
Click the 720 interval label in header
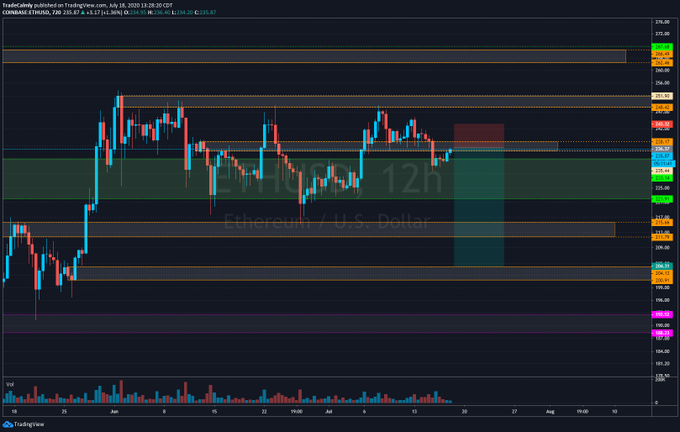tap(56, 12)
